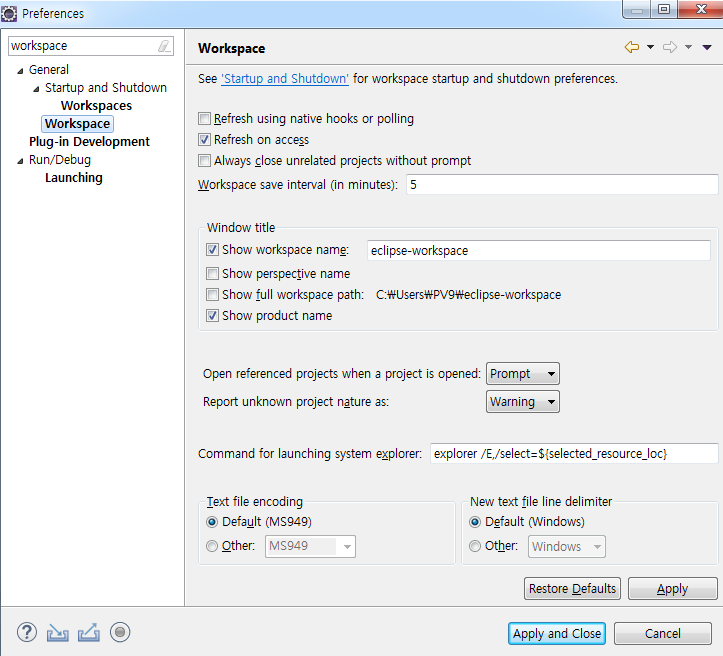Select Workspaces under Startup and Shutdown

(x=96, y=106)
